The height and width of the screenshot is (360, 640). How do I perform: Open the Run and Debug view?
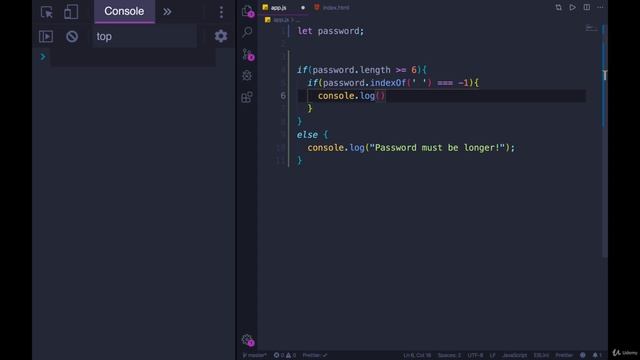tap(247, 76)
